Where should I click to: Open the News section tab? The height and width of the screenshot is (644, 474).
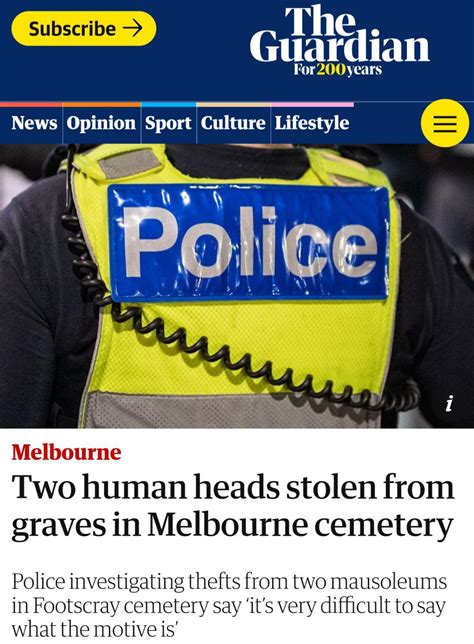click(x=34, y=123)
